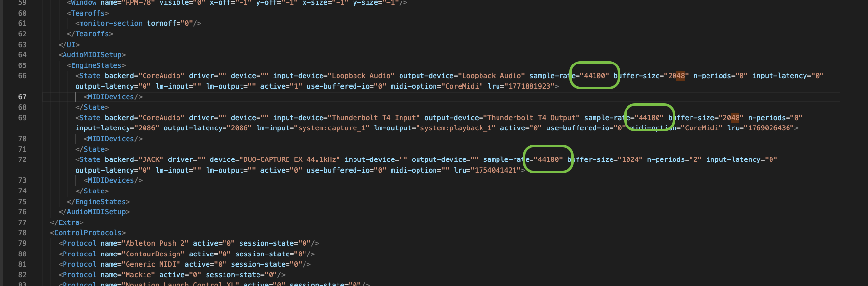Click the 44100 sample-rate in the JACK state
This screenshot has height=286, width=868.
pyautogui.click(x=550, y=159)
